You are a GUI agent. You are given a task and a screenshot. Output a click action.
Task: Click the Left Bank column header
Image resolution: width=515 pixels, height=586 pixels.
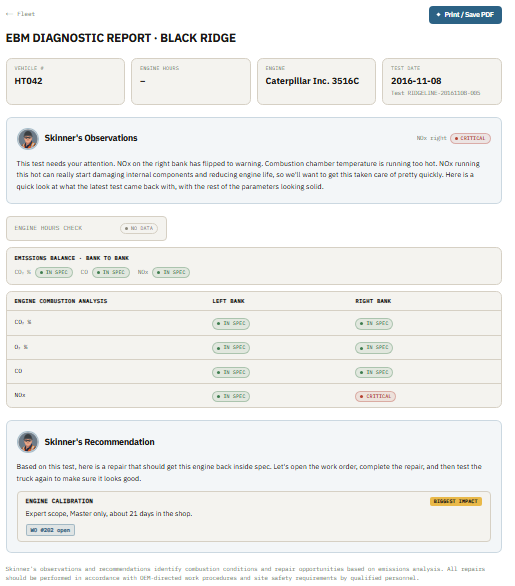click(228, 301)
